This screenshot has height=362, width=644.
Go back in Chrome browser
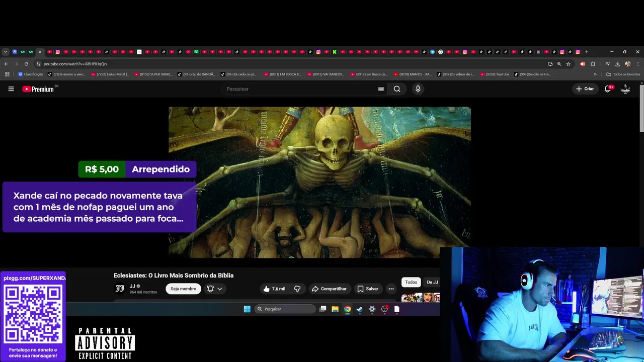coord(6,64)
